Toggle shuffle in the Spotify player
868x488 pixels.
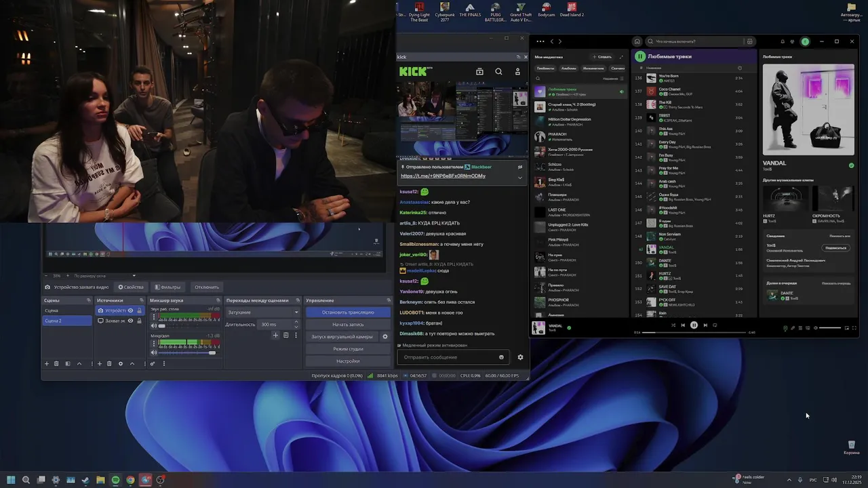tap(673, 325)
